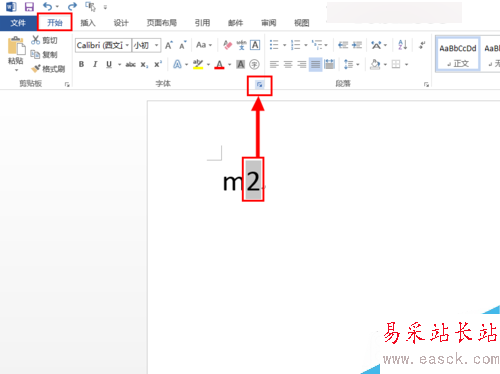Open clipboard pane launcher in 剪贴板 group
Screen dimensions: 500x374
pyautogui.click(x=67, y=85)
